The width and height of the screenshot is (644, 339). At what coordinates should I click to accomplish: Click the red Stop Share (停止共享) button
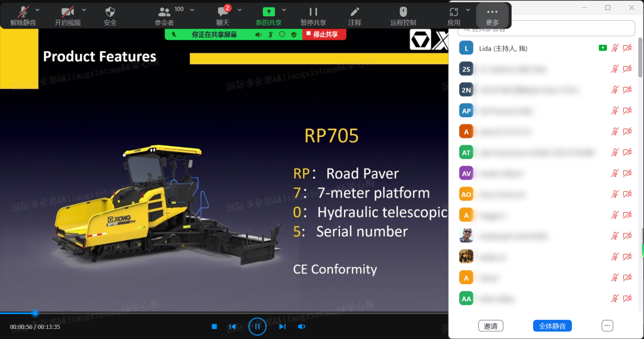coord(324,35)
